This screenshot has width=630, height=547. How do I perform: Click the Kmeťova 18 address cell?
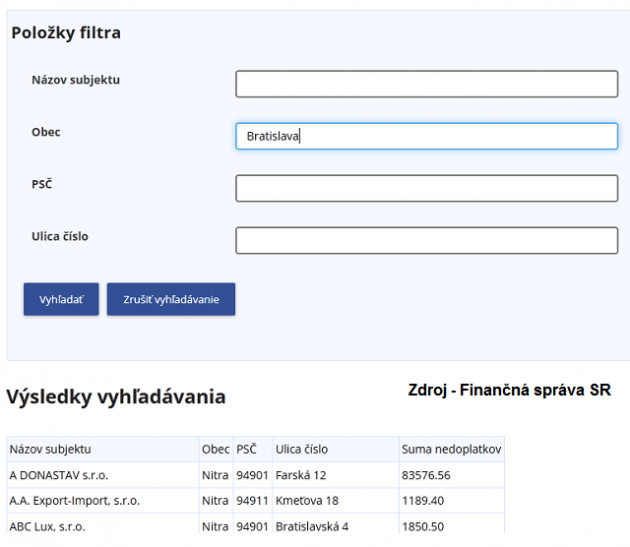(335, 501)
